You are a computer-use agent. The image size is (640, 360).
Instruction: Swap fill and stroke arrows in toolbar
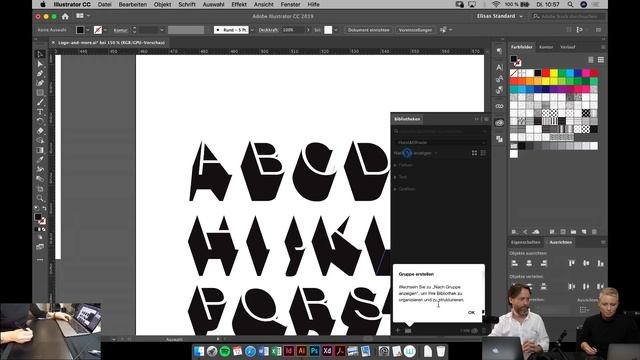(x=44, y=209)
